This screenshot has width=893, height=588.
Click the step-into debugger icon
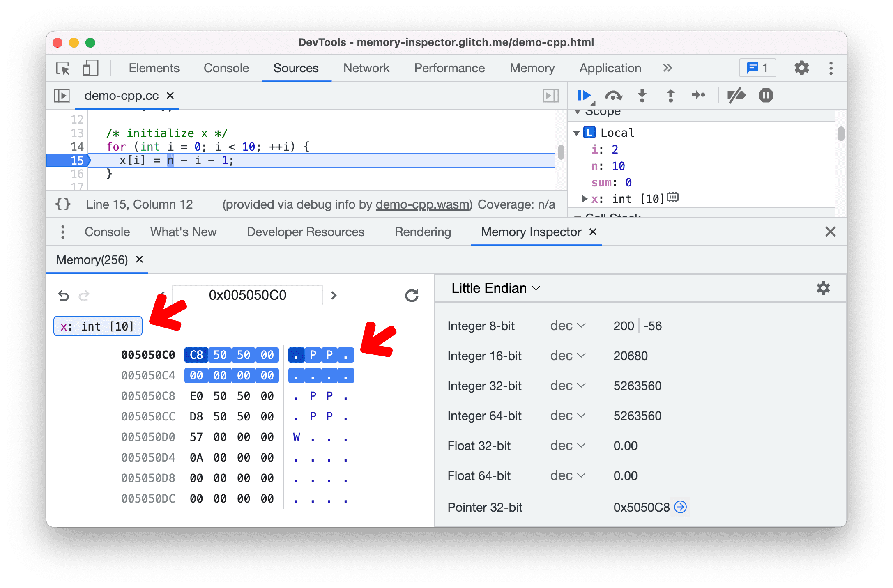tap(642, 96)
